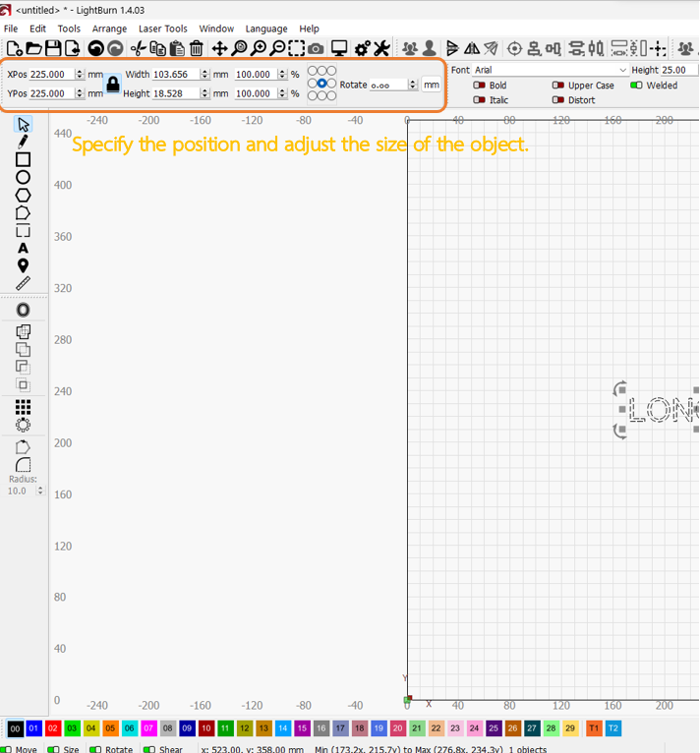The width and height of the screenshot is (700, 753).
Task: Turn off the Welded switch
Action: (x=636, y=85)
